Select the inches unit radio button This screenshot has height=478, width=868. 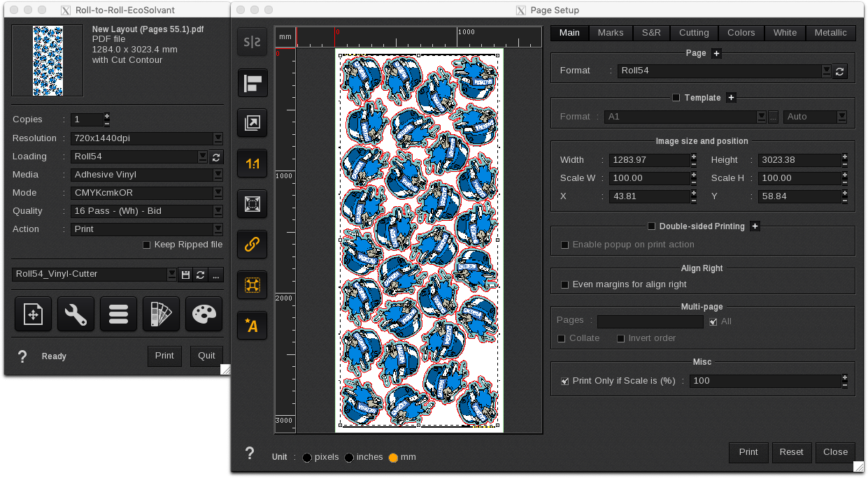(349, 458)
